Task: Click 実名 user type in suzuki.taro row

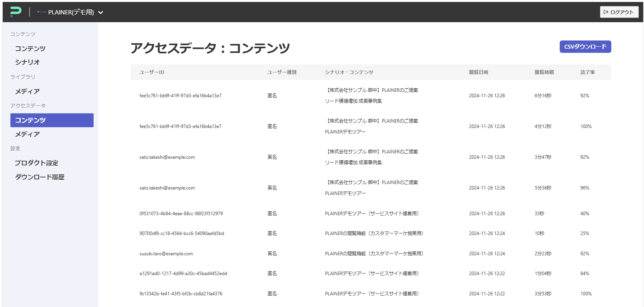Action: (x=272, y=254)
